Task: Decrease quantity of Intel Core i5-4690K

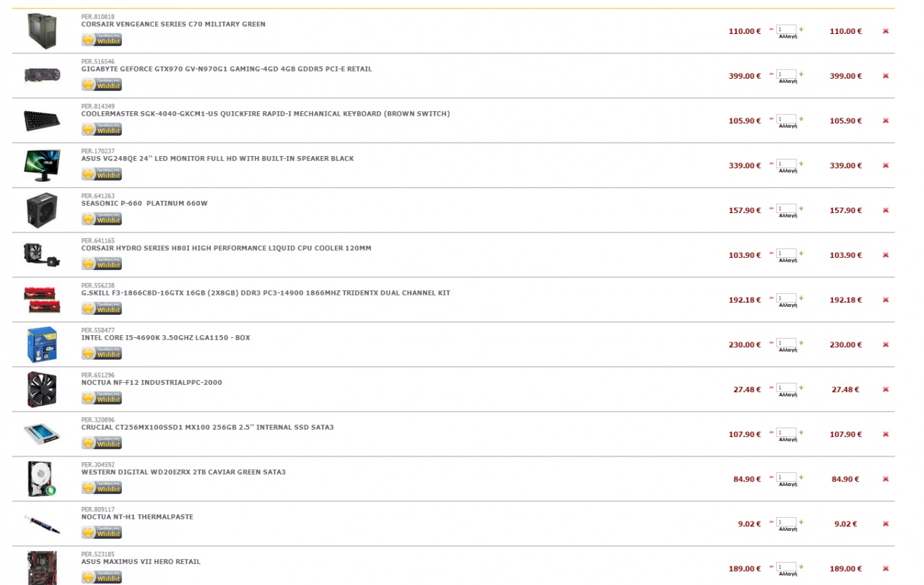Action: point(771,342)
